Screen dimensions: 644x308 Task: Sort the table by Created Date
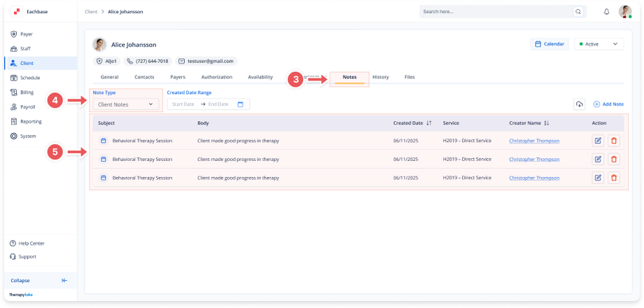coord(428,123)
